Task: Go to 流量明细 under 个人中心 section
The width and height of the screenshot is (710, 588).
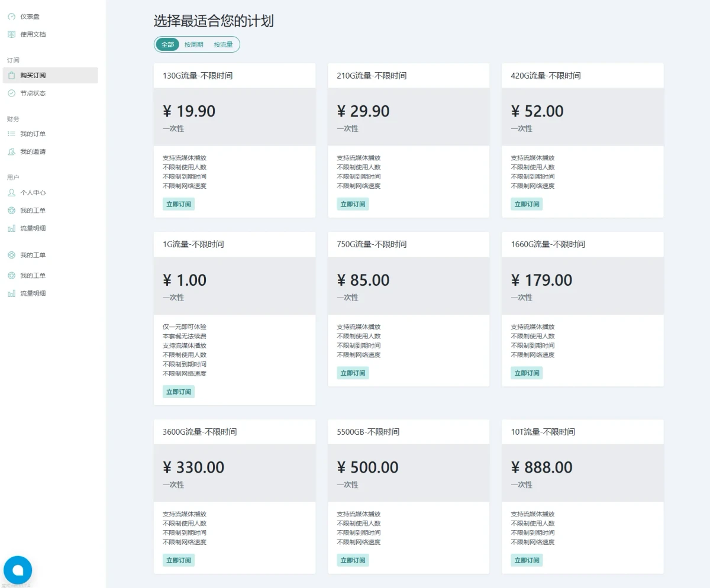Action: point(33,228)
